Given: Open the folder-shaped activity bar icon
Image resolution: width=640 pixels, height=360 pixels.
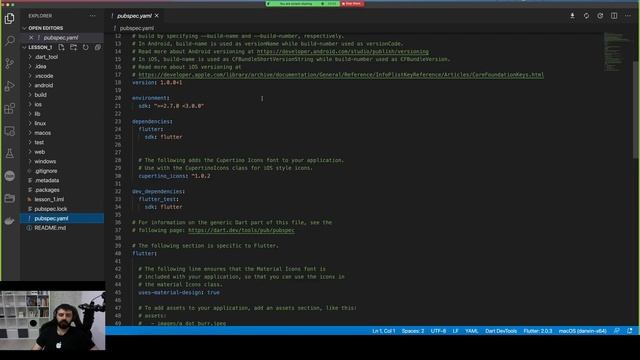Looking at the screenshot, I should (9, 198).
